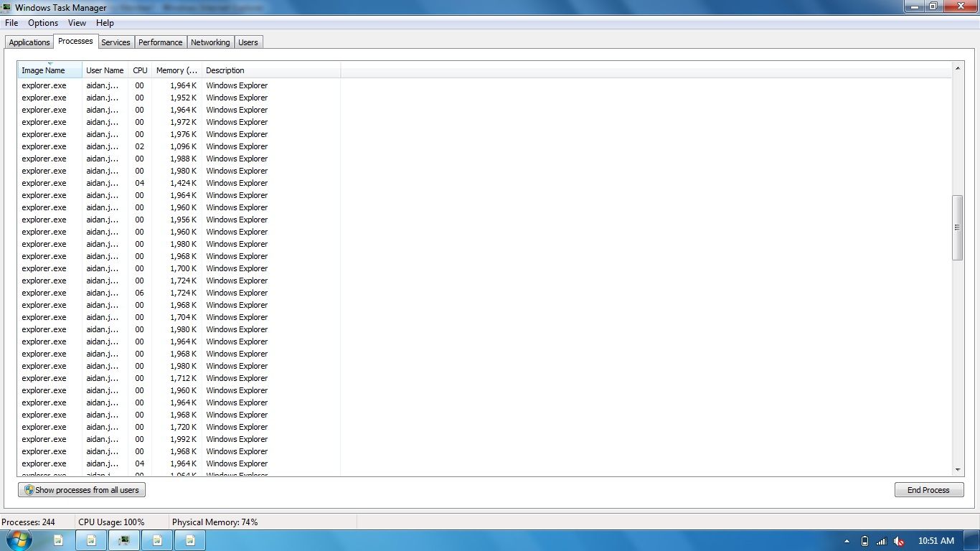Open the network signal tray icon
This screenshot has width=980, height=551.
[882, 541]
